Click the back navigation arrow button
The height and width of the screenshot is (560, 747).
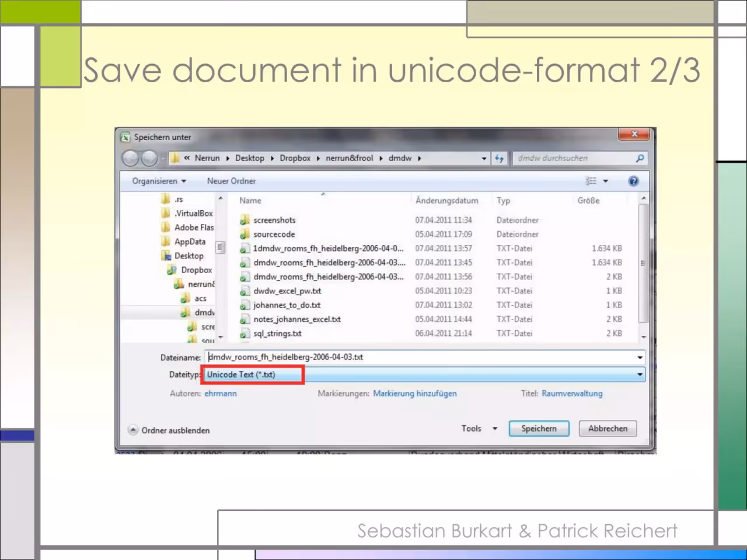[131, 158]
